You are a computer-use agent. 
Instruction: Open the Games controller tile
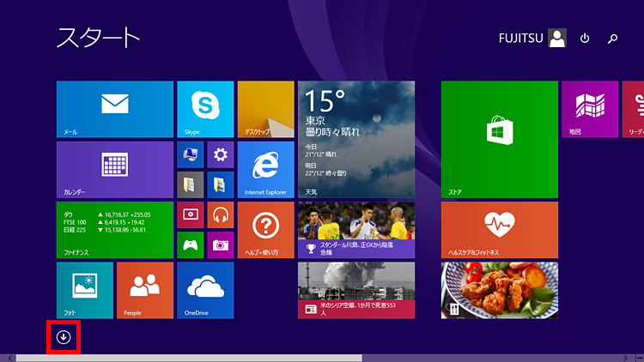190,245
